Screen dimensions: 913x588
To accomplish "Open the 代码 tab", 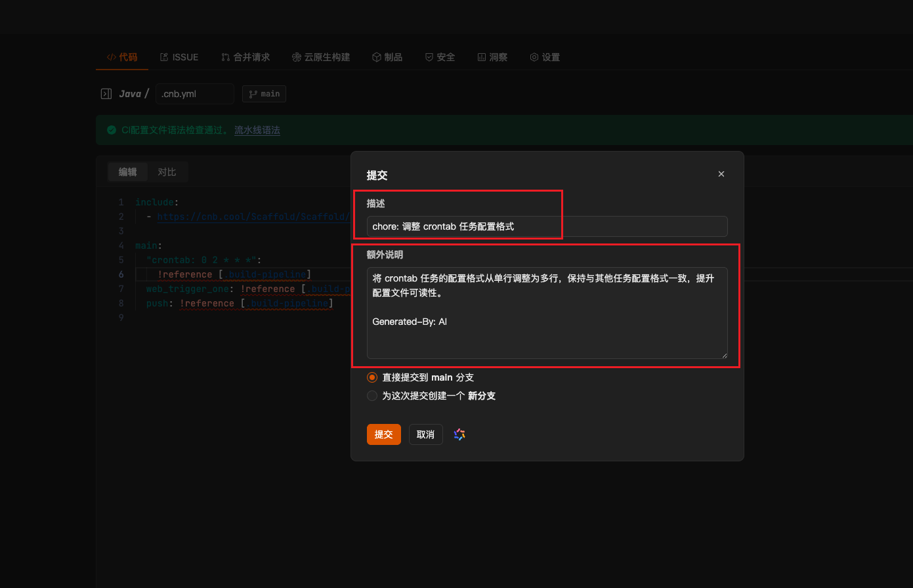I will tap(122, 57).
